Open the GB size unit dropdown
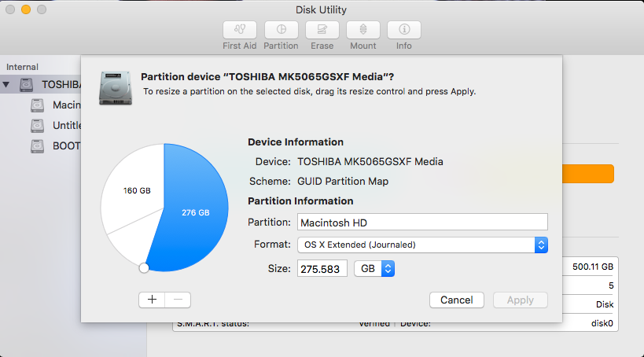The image size is (644, 357). [x=374, y=269]
